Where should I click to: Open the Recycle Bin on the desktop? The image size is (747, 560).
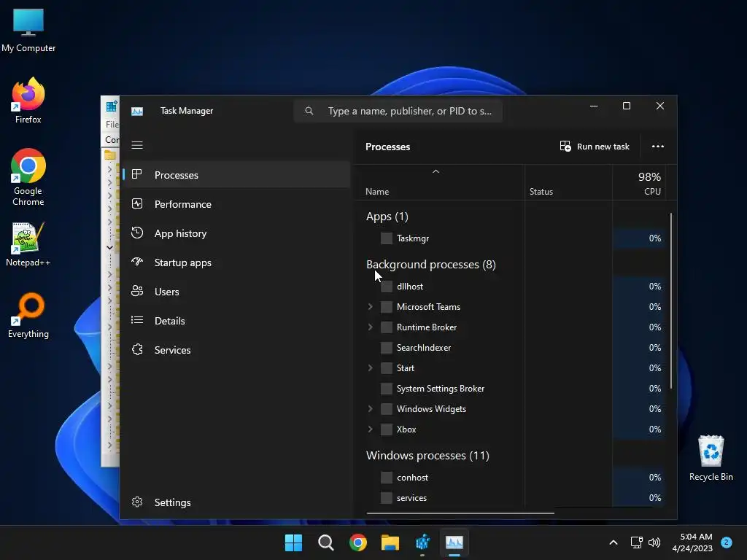(x=711, y=458)
